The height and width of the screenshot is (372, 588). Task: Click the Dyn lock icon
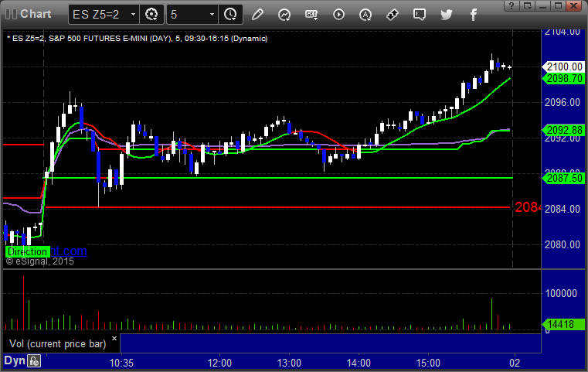pos(34,361)
